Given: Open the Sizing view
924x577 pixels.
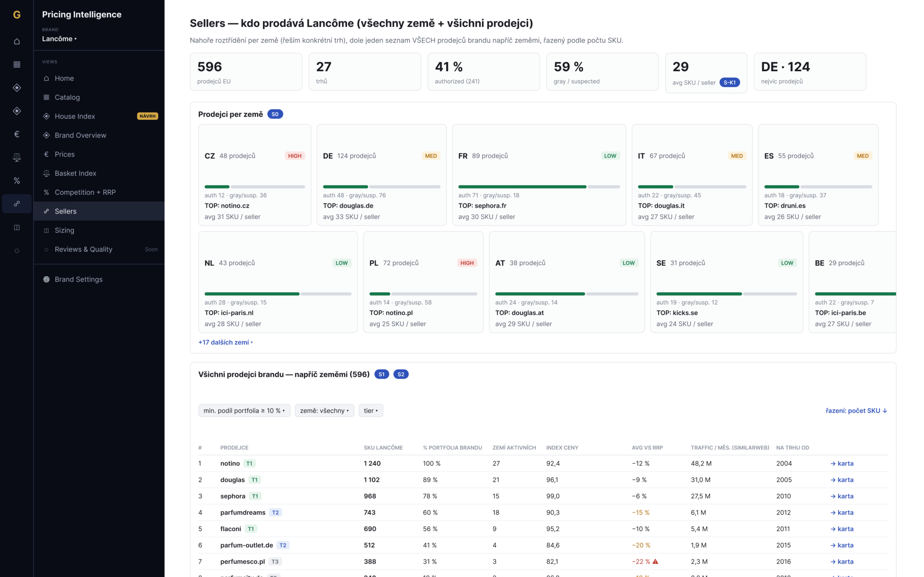Looking at the screenshot, I should [x=99, y=230].
